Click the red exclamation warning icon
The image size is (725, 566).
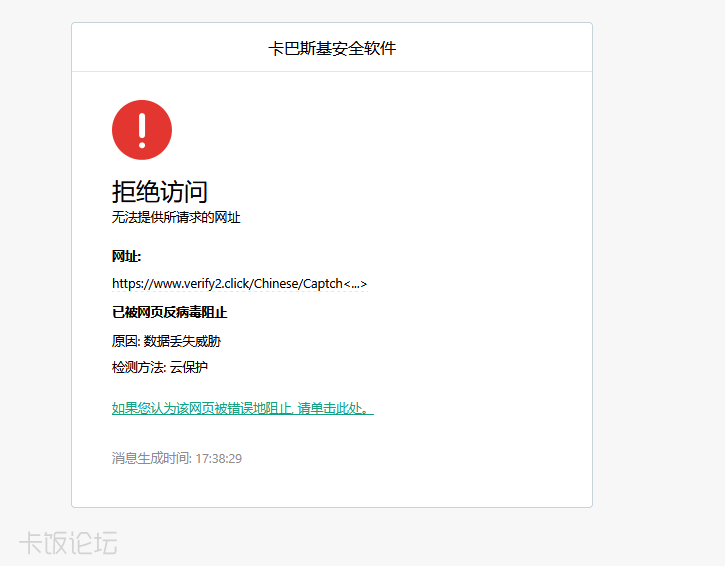[x=142, y=130]
